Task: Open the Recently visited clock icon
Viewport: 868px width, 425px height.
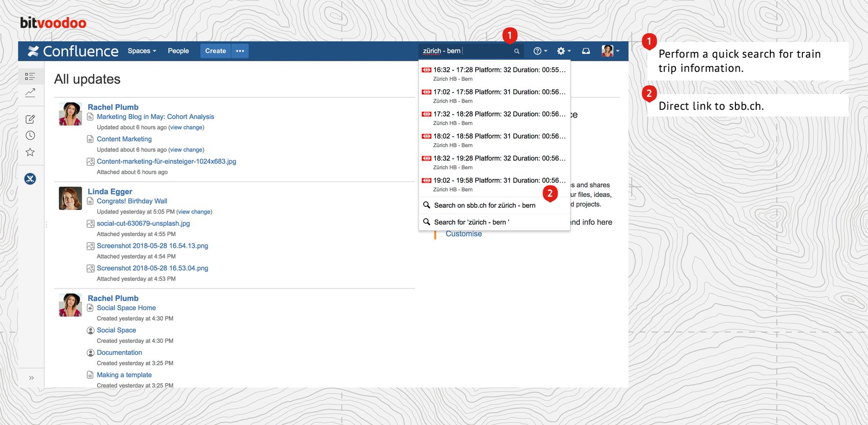Action: point(30,136)
